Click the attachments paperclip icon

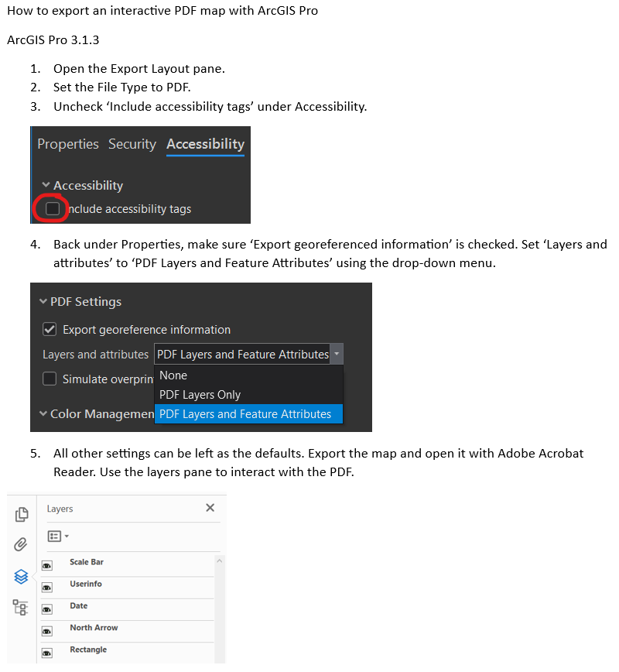(21, 545)
